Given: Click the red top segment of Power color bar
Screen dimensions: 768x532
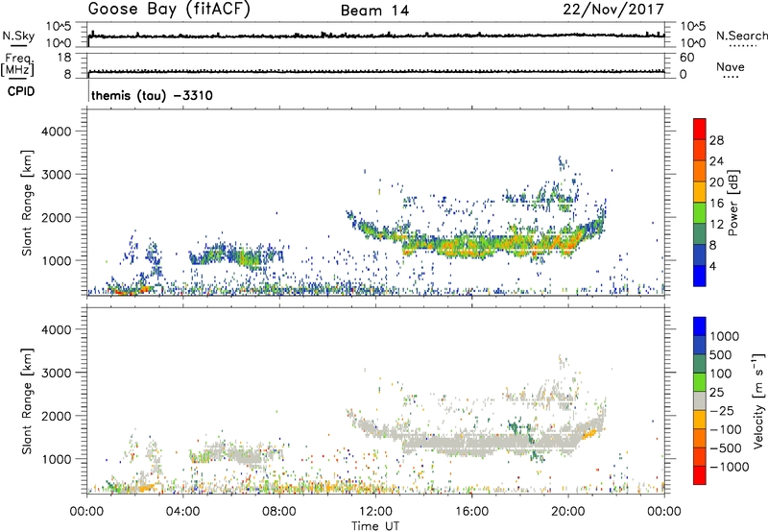Looking at the screenshot, I should tap(700, 129).
